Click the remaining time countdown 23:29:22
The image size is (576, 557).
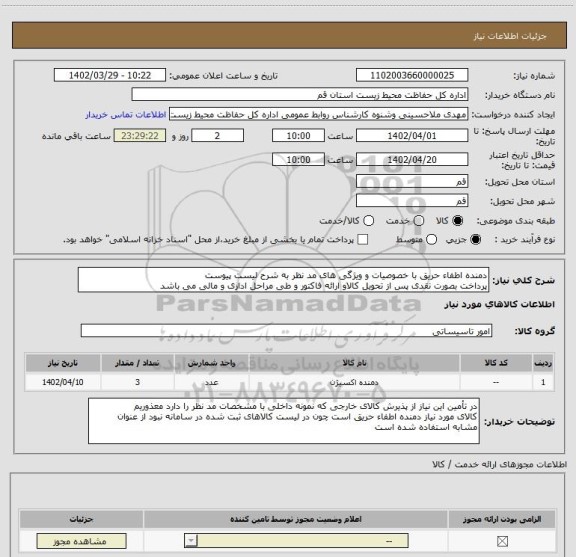tap(140, 136)
